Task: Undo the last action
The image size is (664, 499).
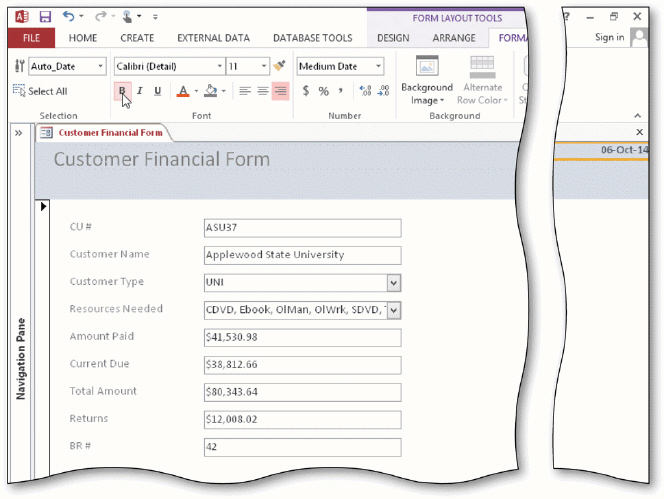Action: [68, 16]
